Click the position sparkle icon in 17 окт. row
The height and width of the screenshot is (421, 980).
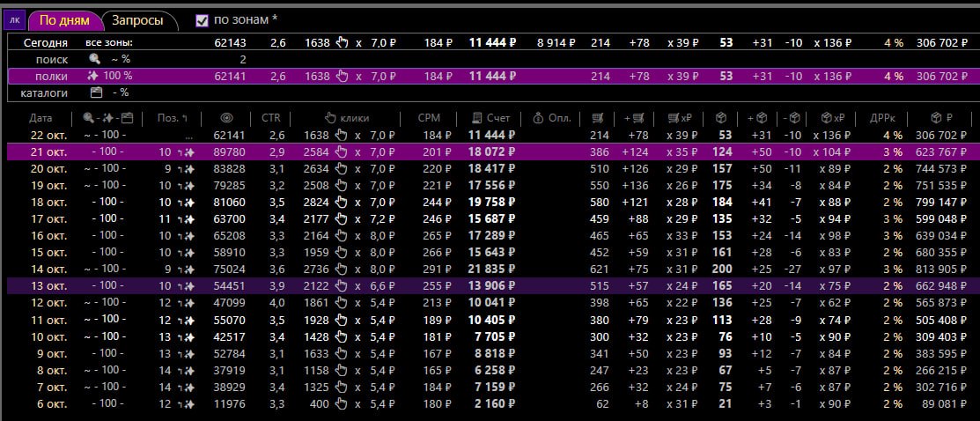click(188, 219)
